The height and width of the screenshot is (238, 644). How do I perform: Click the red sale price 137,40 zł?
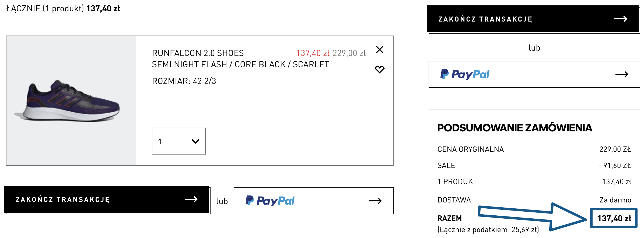[x=313, y=53]
